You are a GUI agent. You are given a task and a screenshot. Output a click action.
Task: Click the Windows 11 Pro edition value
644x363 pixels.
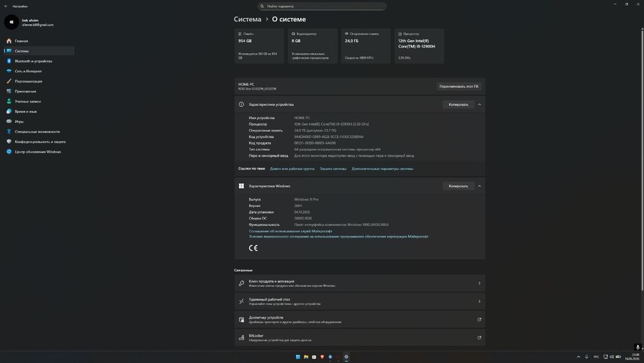(x=306, y=199)
